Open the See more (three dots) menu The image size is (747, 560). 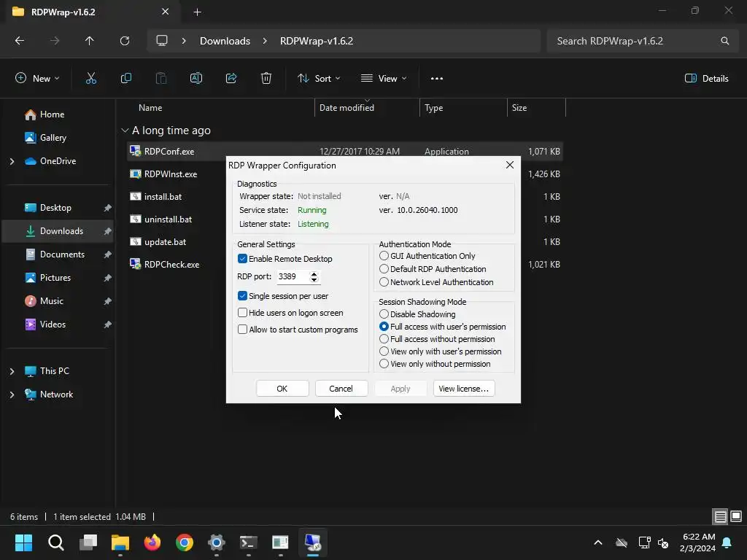[x=437, y=79]
